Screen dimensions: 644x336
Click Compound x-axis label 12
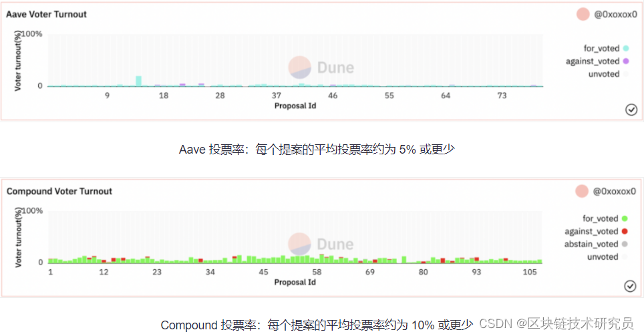click(104, 272)
